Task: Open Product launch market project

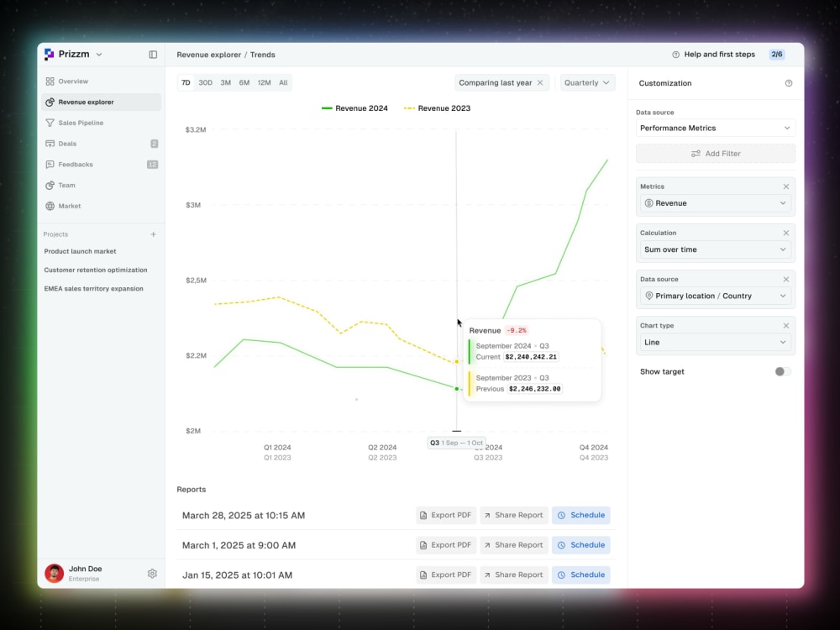Action: click(x=80, y=251)
